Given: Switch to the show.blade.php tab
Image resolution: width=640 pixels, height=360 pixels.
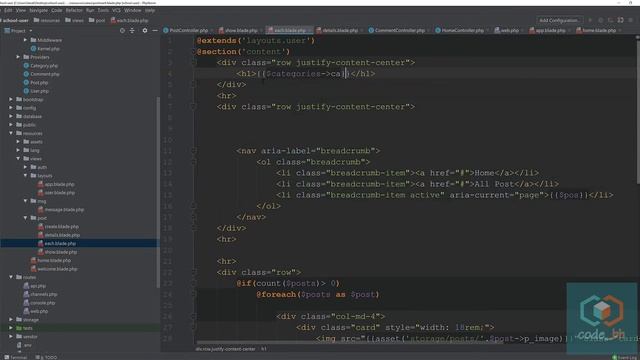Looking at the screenshot, I should (x=240, y=30).
